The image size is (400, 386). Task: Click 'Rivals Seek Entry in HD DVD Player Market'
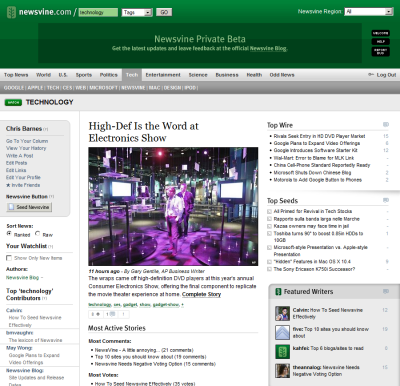[x=319, y=136]
